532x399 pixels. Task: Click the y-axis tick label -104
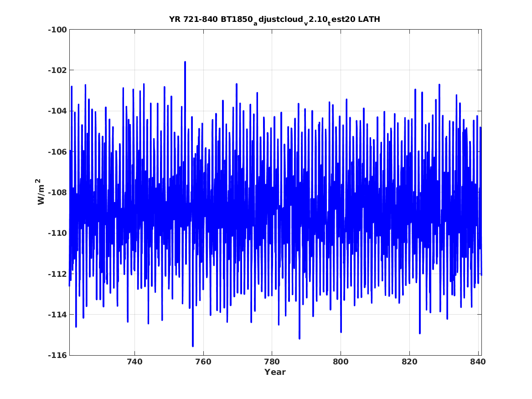pyautogui.click(x=57, y=111)
